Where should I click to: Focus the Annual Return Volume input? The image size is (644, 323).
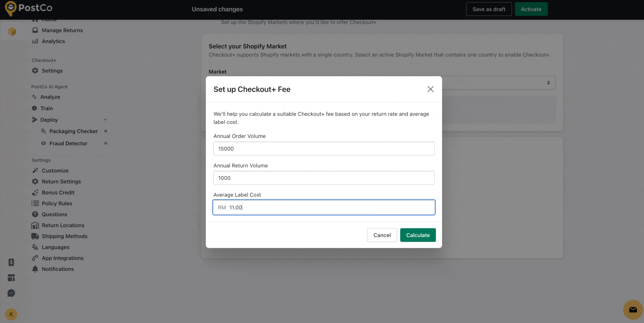tap(324, 178)
